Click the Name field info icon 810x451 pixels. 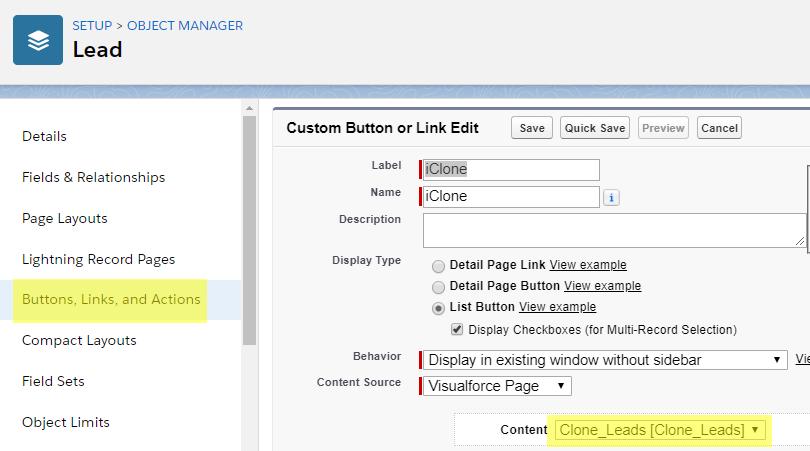point(611,197)
